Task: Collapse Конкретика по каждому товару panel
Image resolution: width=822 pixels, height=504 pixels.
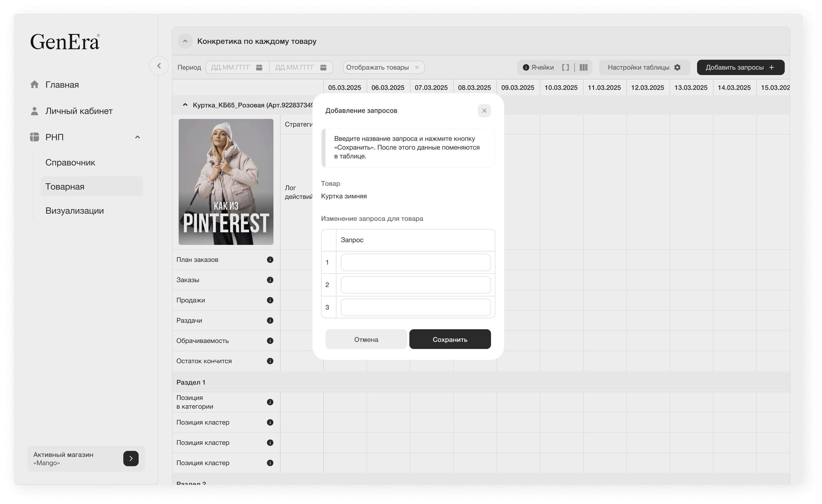Action: [185, 41]
